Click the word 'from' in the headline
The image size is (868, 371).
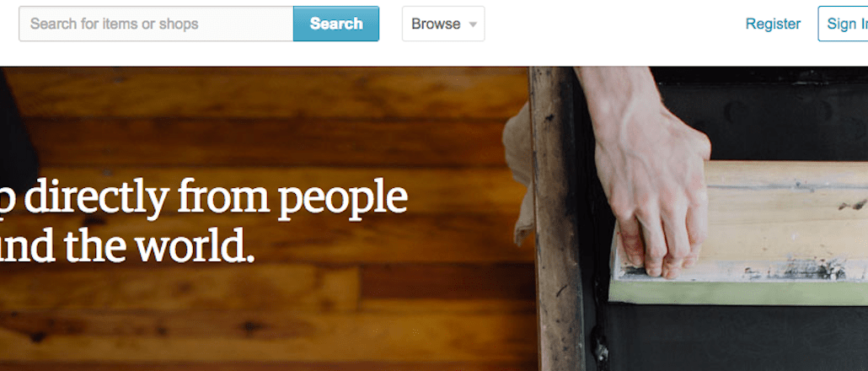(x=223, y=197)
